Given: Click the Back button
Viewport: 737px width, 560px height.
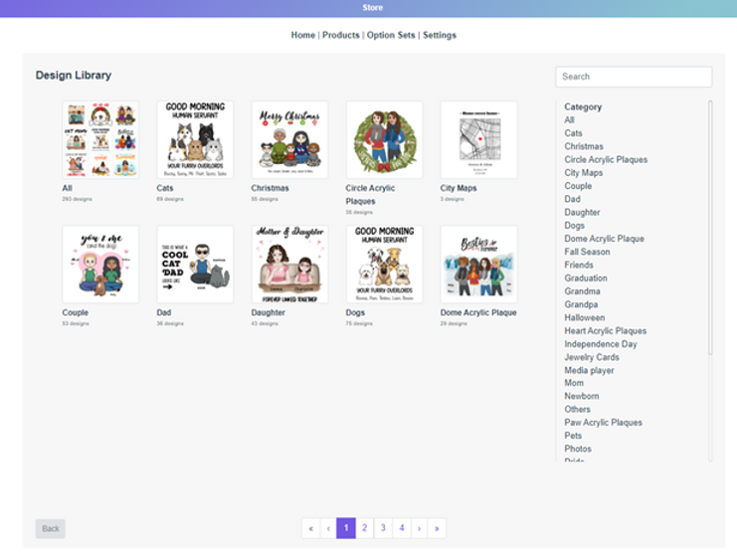Looking at the screenshot, I should coord(51,528).
